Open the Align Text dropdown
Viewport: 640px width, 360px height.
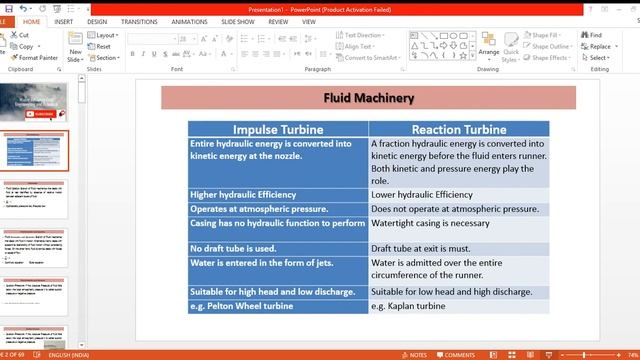pos(355,47)
